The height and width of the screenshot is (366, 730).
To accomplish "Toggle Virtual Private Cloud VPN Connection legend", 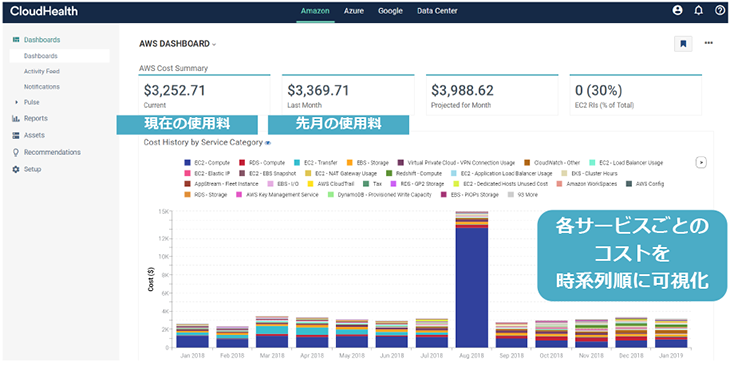I will (456, 163).
